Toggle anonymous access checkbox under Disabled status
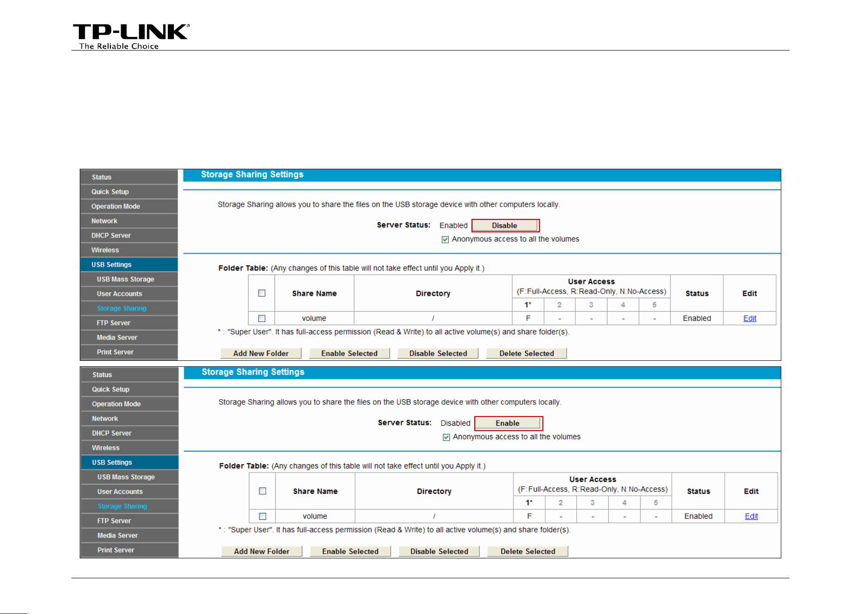 pos(446,437)
